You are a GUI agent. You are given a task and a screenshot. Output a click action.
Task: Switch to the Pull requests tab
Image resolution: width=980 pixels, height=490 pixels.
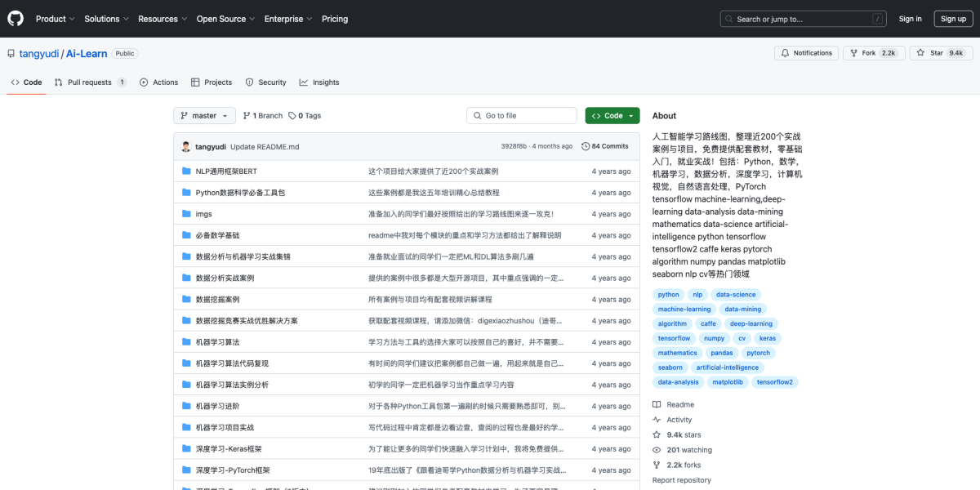tap(90, 82)
